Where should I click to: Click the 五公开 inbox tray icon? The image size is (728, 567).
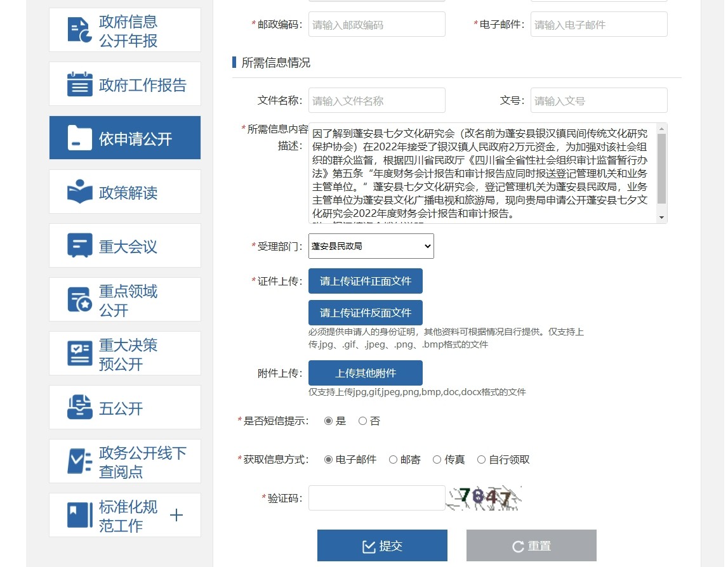pos(80,408)
